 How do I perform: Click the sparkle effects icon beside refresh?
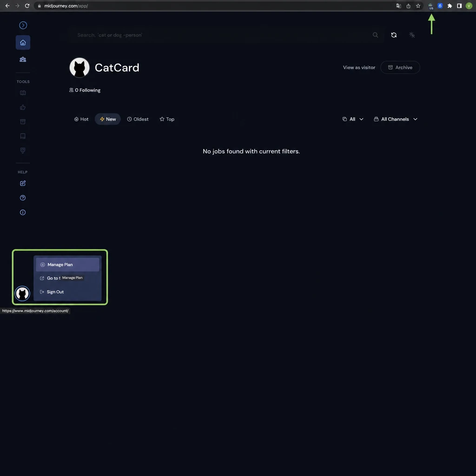click(412, 35)
